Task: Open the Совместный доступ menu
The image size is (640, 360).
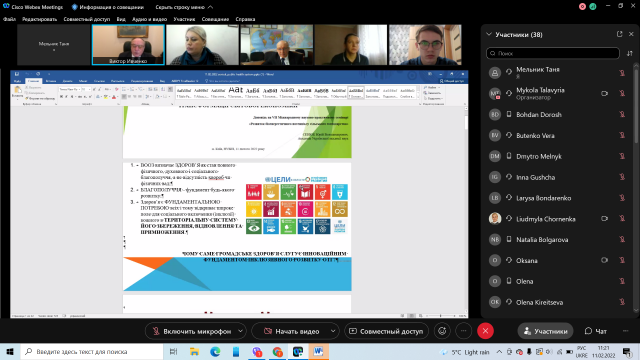Action: click(87, 19)
